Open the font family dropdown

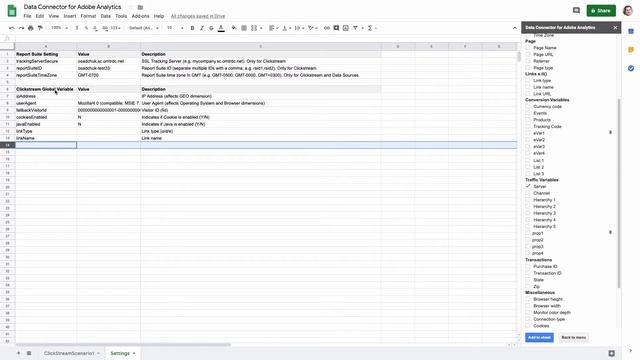click(144, 28)
